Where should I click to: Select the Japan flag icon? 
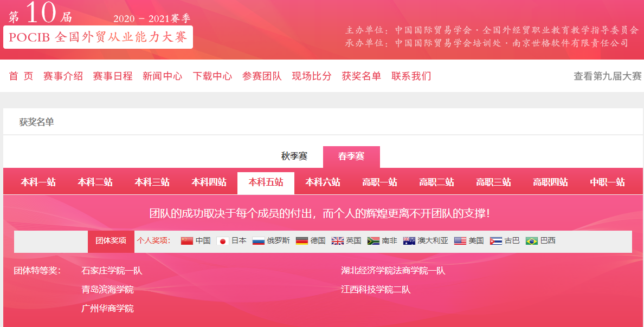(222, 241)
